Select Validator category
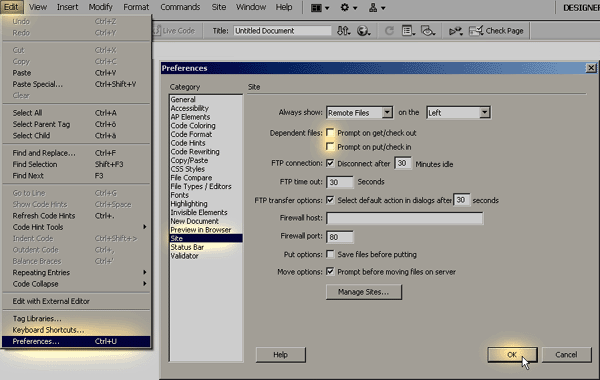 coord(206,256)
